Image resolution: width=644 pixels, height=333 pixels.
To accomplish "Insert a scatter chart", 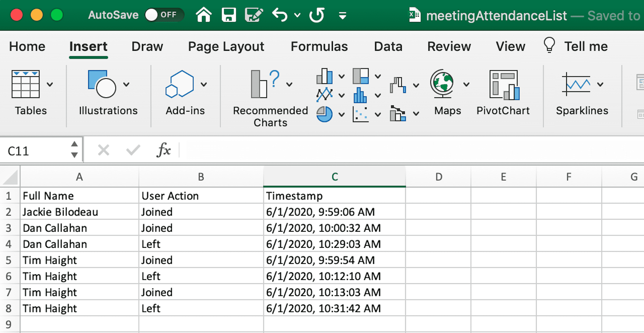I will 360,114.
